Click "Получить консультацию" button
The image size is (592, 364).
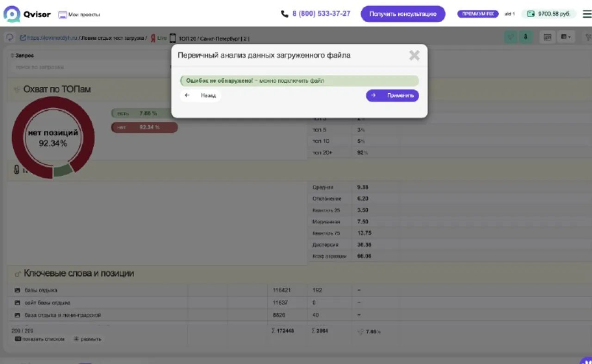403,14
